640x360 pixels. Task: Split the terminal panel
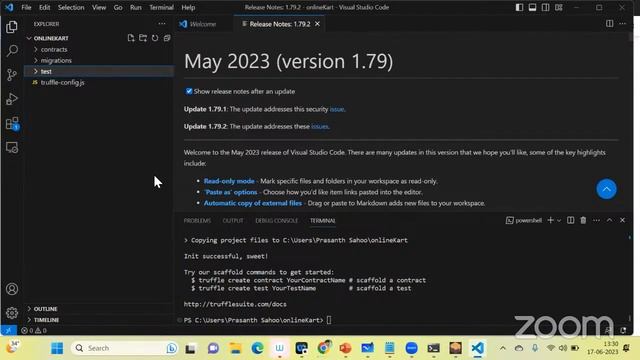[571, 220]
